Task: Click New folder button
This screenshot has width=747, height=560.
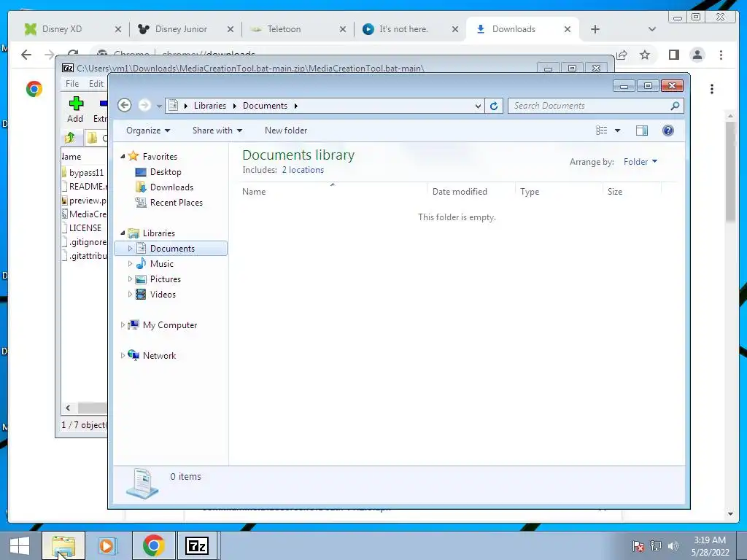Action: coord(286,131)
